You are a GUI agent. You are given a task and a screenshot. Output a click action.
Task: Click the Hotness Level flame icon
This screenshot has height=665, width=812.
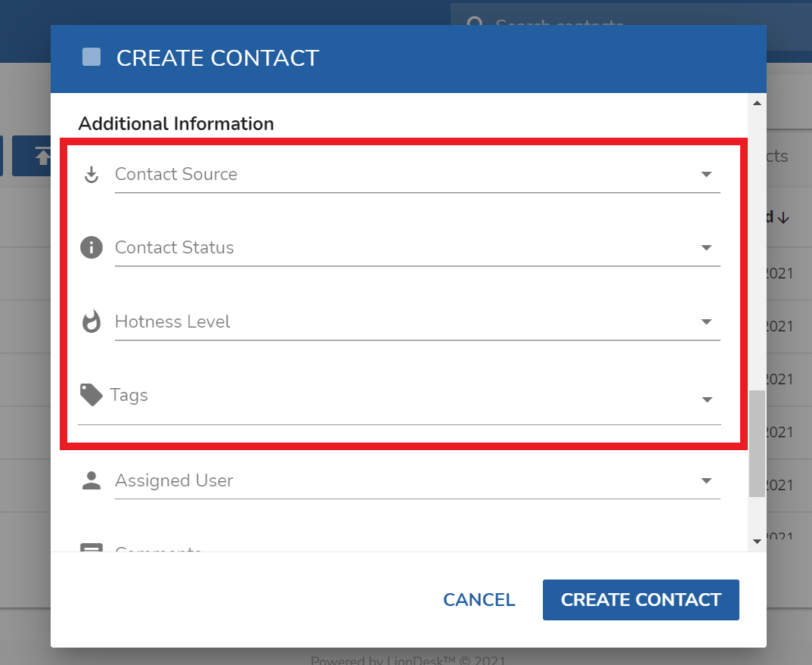pyautogui.click(x=91, y=321)
